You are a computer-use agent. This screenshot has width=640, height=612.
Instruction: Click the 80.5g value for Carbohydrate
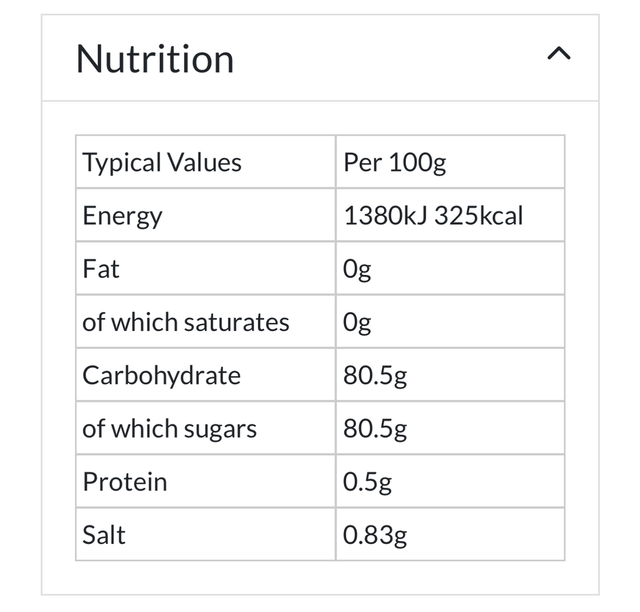click(375, 375)
